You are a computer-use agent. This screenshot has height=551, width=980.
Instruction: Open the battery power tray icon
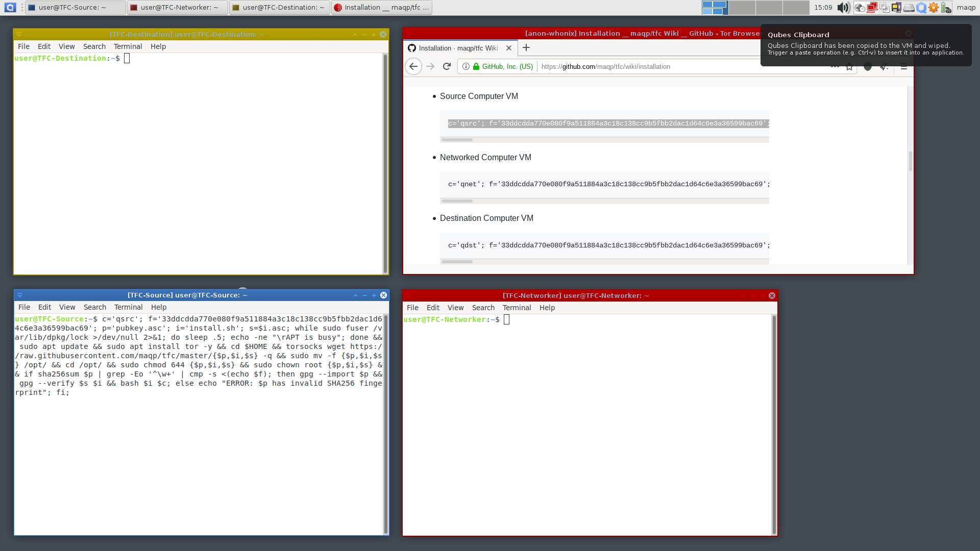click(946, 8)
